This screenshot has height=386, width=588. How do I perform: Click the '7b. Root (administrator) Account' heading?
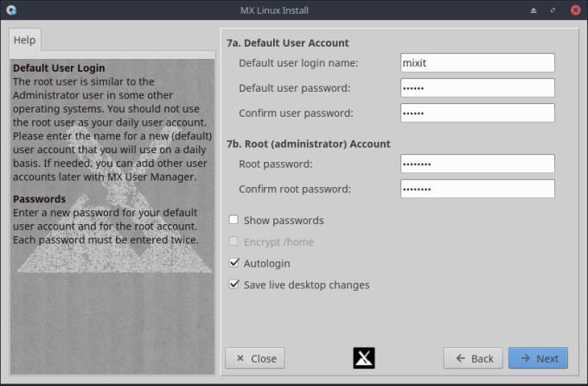coord(308,145)
